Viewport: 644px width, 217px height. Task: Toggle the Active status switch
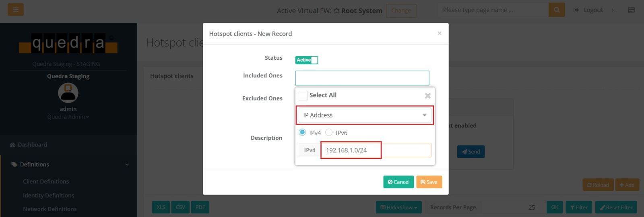pos(306,60)
